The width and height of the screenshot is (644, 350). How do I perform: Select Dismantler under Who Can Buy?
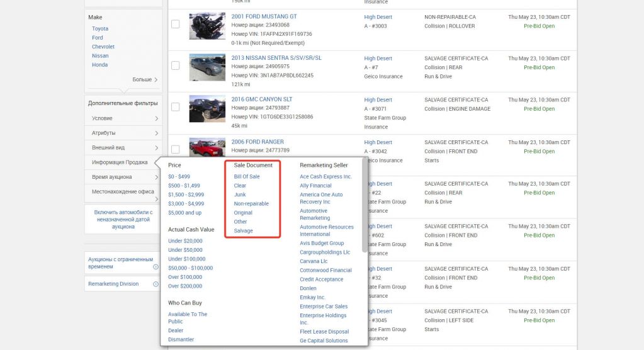[181, 340]
